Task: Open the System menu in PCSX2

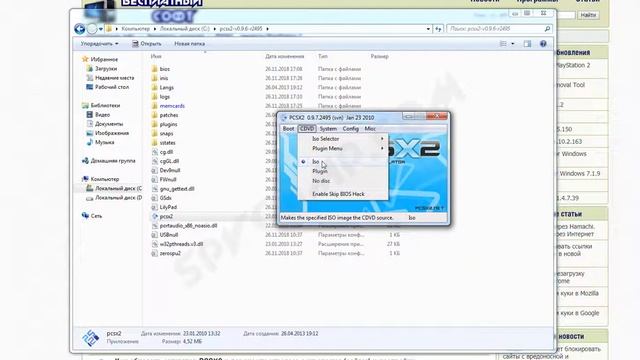Action: tap(328, 129)
